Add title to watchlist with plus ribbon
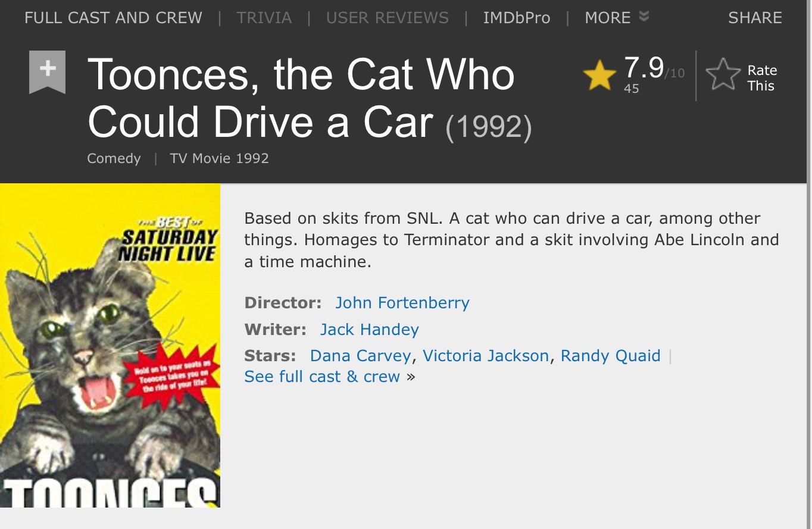Screen dimensions: 812x529 click(47, 72)
